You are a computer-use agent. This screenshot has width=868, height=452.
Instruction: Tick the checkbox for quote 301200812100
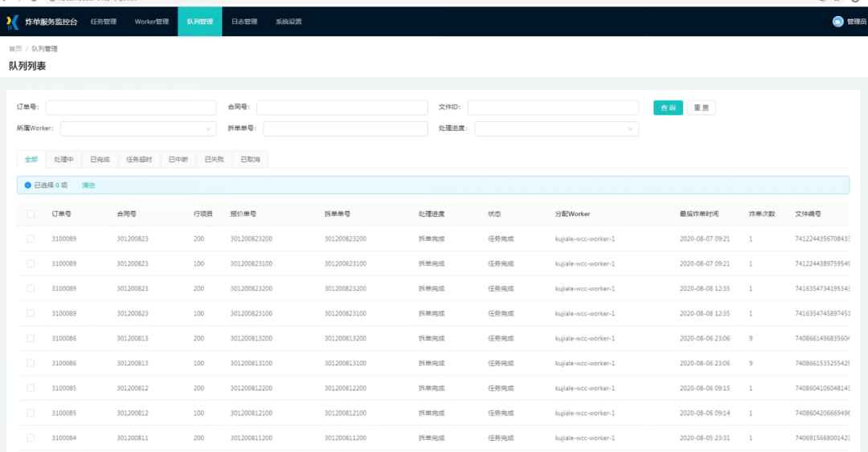(31, 413)
